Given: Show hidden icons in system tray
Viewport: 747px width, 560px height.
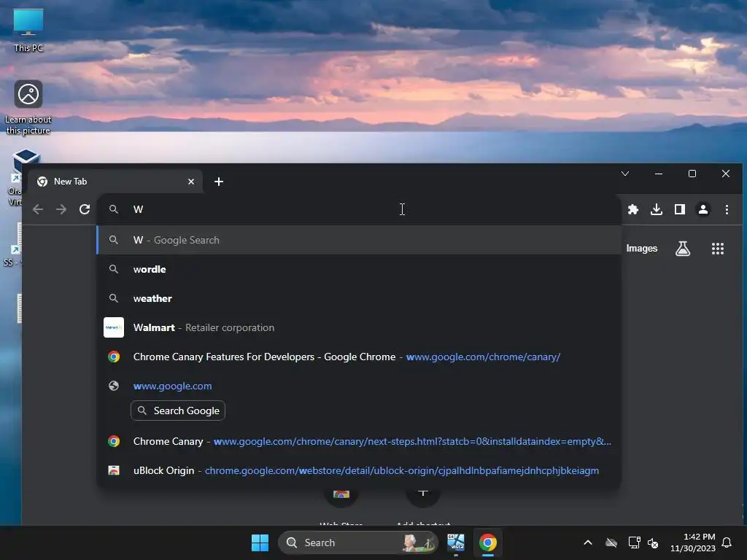Looking at the screenshot, I should pyautogui.click(x=588, y=542).
